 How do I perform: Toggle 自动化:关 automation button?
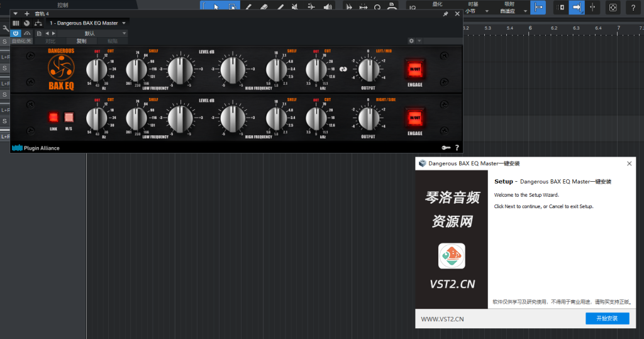point(21,41)
